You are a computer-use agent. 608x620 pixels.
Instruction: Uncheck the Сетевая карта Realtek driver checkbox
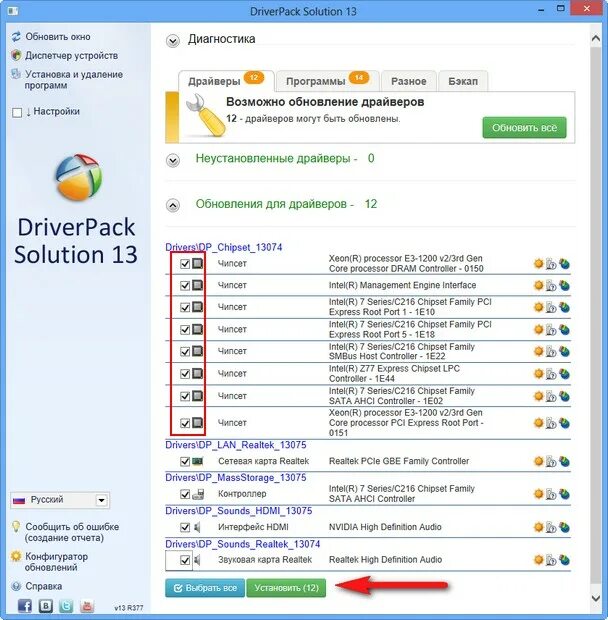[x=185, y=461]
